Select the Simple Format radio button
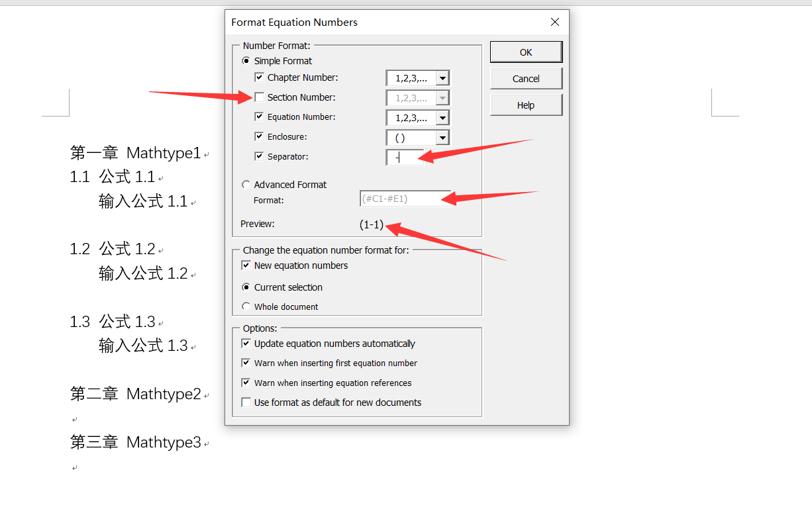 [x=246, y=60]
